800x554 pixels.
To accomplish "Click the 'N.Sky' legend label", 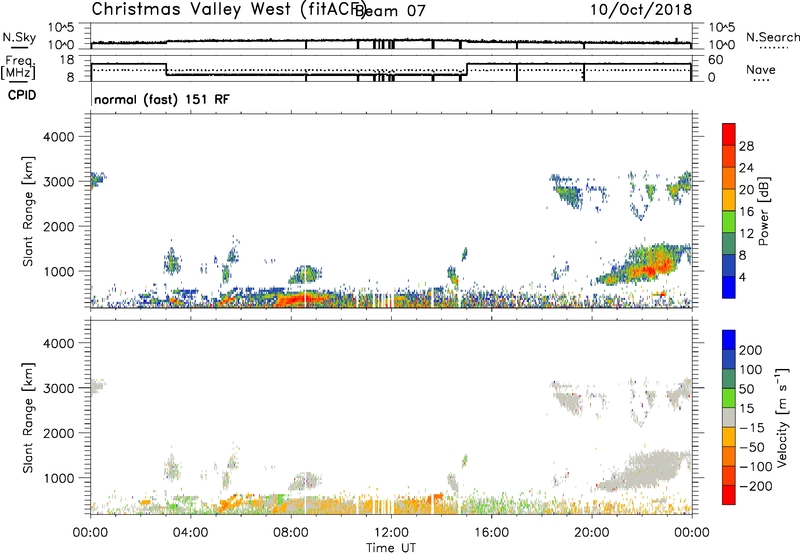I will (19, 37).
